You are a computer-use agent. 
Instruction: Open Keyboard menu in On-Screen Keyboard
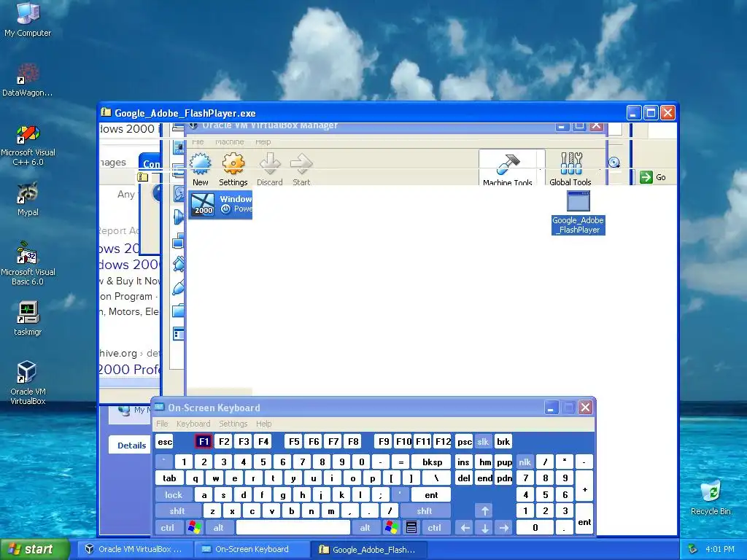tap(193, 424)
